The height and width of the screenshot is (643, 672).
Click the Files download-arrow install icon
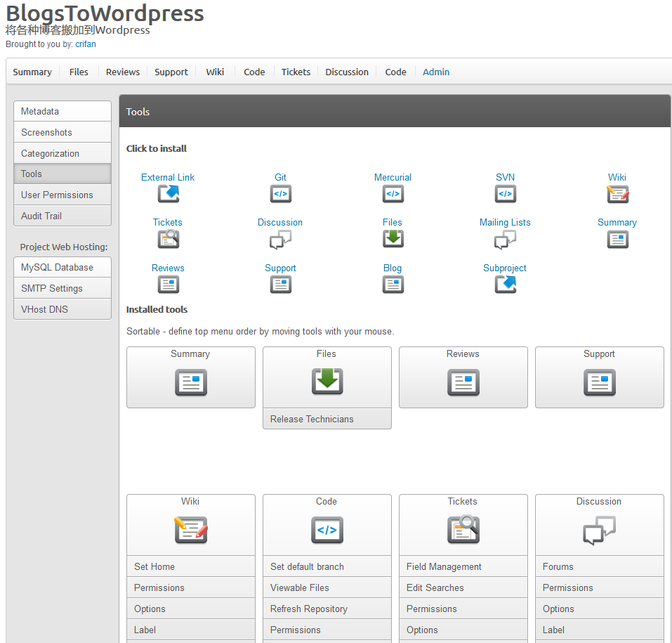click(x=393, y=238)
